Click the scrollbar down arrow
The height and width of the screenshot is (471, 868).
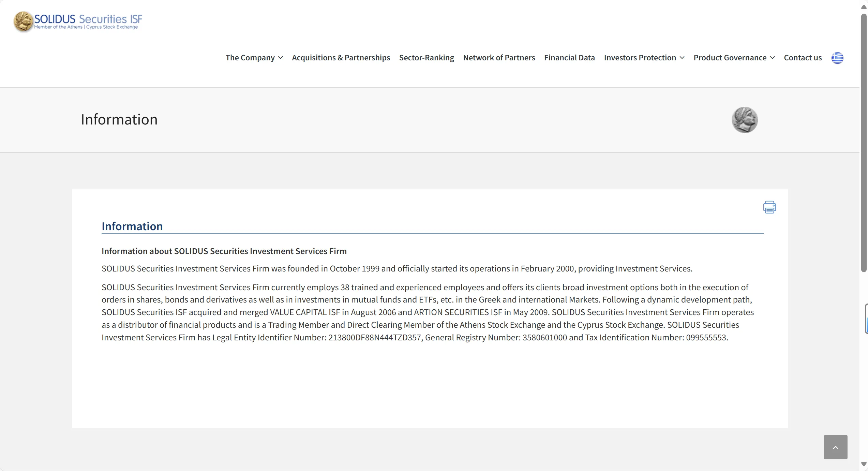click(864, 464)
